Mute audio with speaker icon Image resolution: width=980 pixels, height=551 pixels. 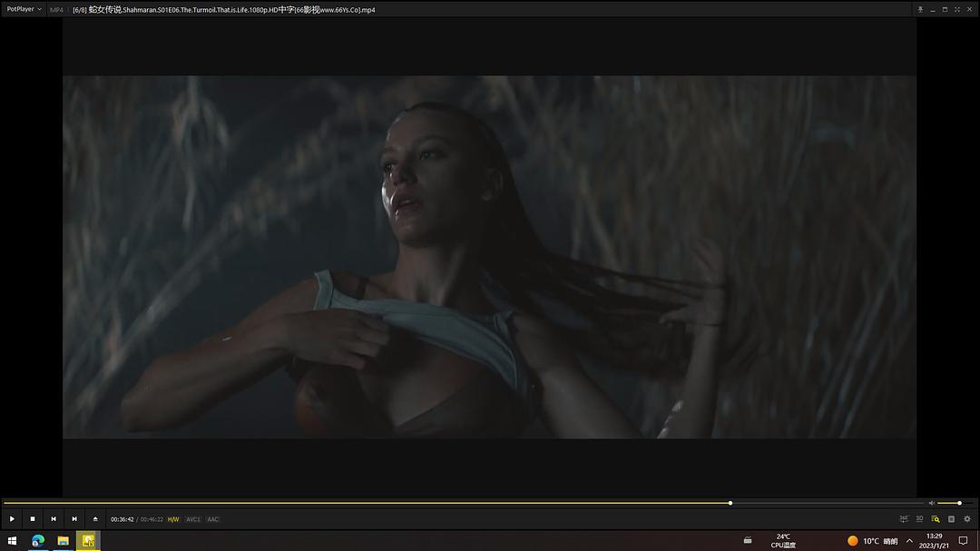click(x=931, y=503)
